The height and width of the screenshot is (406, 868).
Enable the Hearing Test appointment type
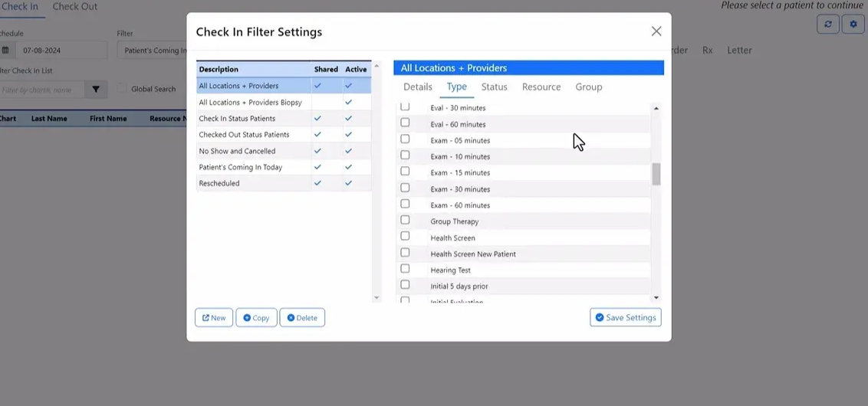(405, 269)
